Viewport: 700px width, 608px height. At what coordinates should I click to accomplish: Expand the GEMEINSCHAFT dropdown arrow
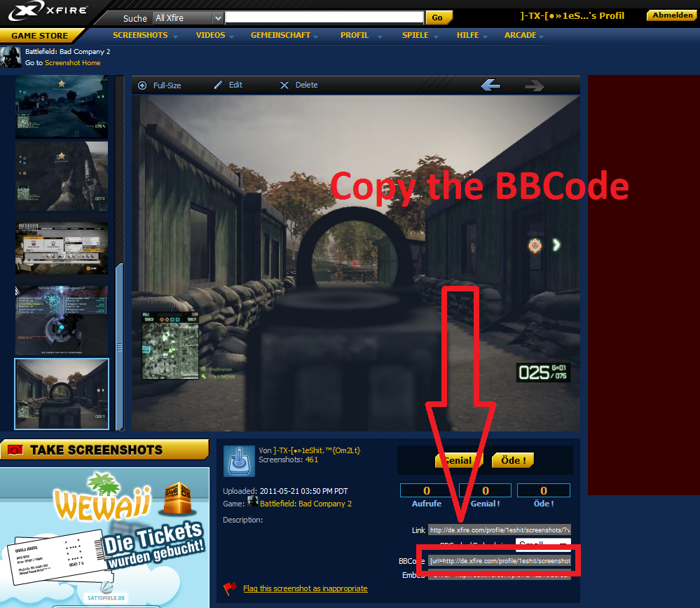(x=315, y=36)
